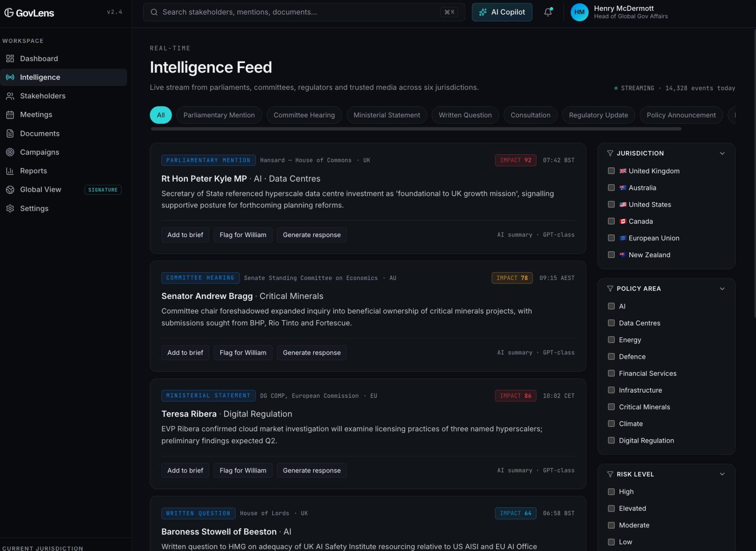756x551 pixels.
Task: Open the Meetings calendar icon
Action: pos(10,115)
